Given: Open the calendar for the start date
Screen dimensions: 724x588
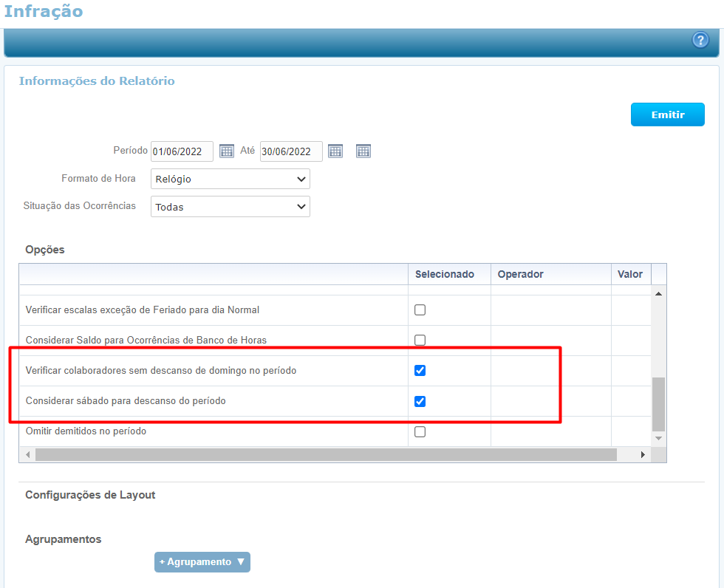Looking at the screenshot, I should point(227,151).
